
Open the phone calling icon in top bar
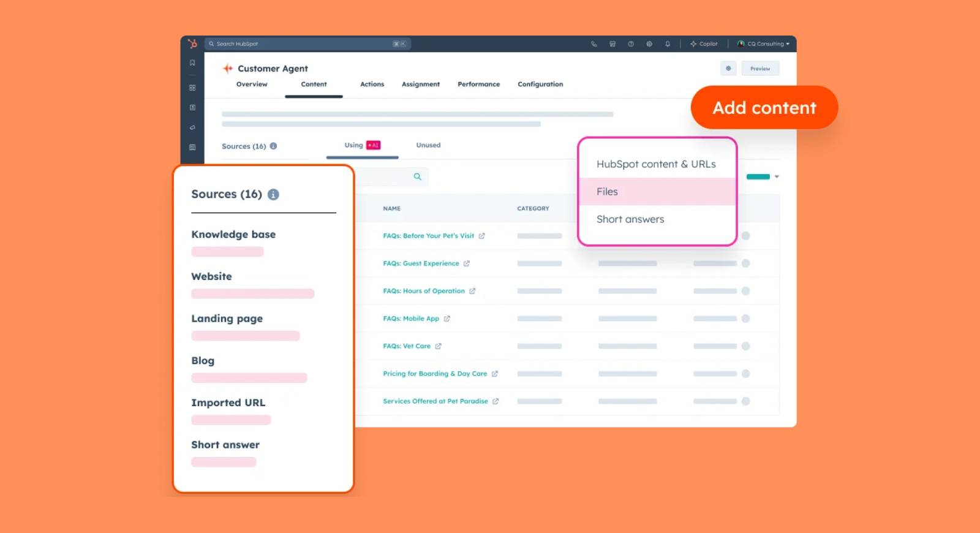[x=594, y=44]
